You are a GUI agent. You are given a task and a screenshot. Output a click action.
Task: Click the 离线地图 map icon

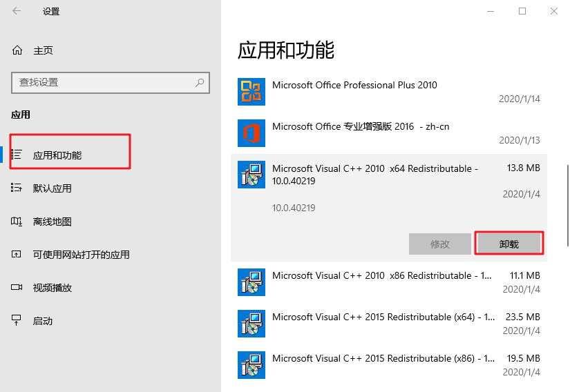coord(17,222)
